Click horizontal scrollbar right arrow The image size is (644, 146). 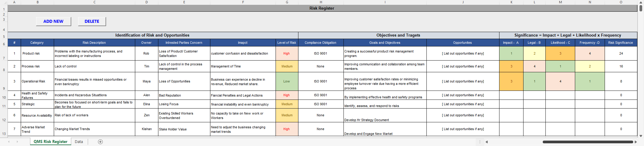click(x=635, y=142)
